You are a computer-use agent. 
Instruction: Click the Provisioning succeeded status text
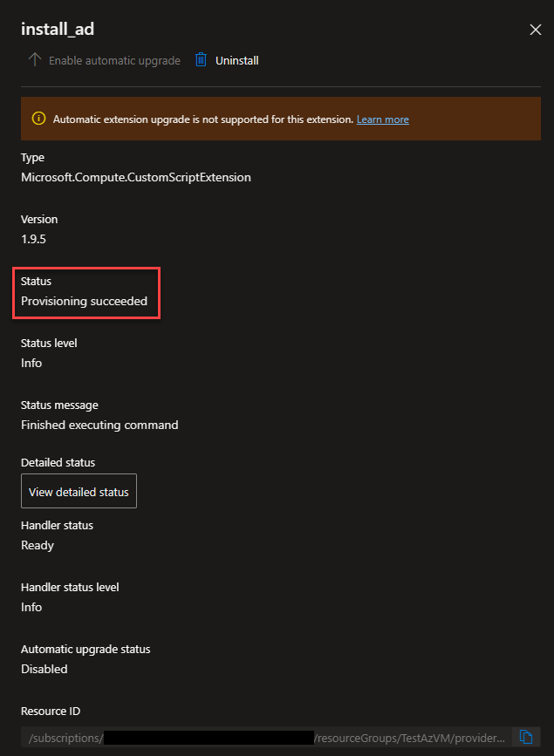pos(84,301)
